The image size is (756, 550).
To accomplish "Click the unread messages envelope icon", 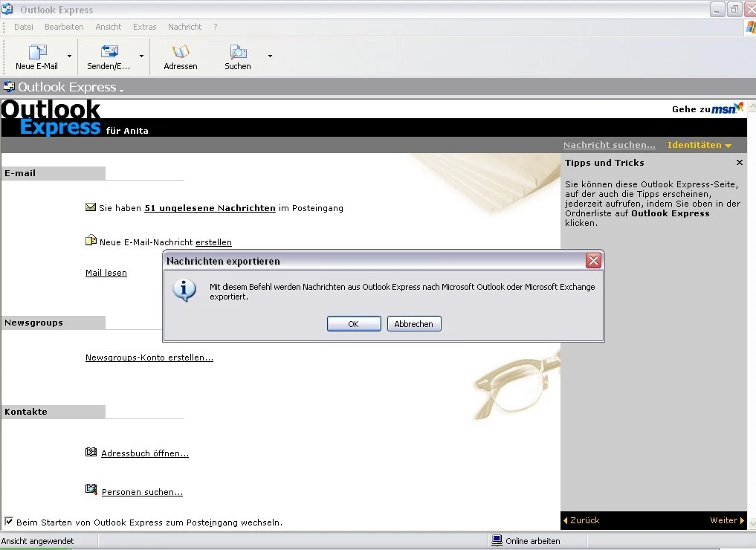I will pos(91,207).
